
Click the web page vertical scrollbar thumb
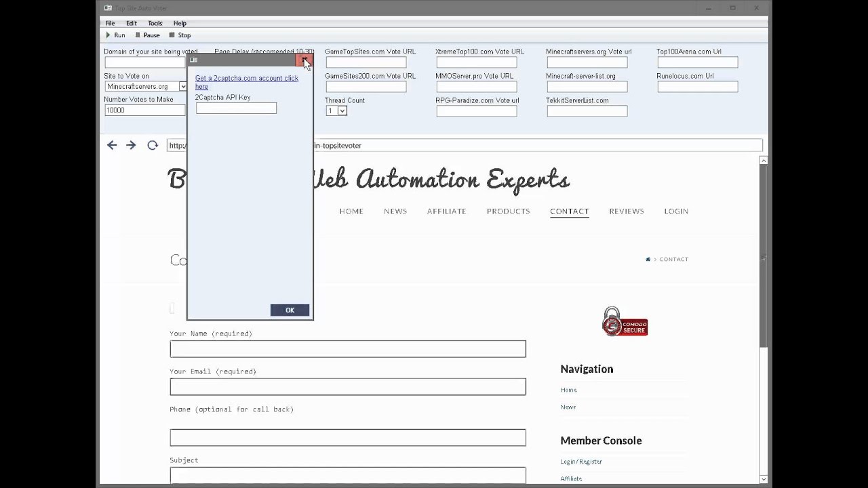(764, 256)
